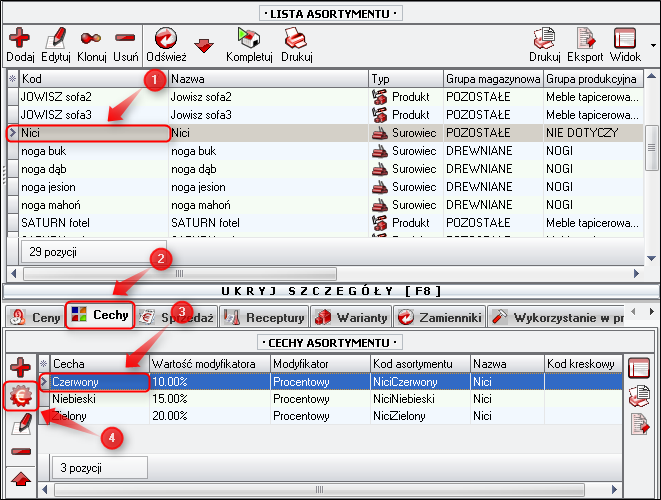Select the Zamienniki tab

(x=438, y=318)
